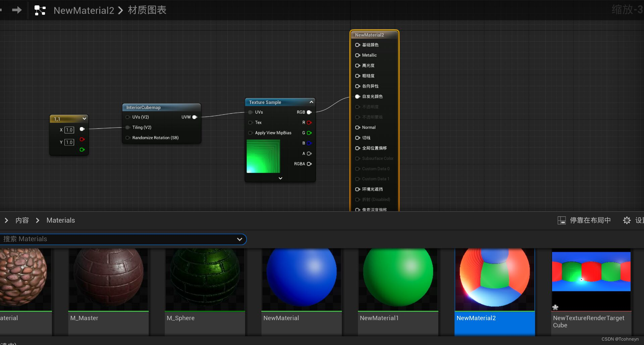Viewport: 644px width, 345px height.
Task: Click the Y value field in constant node
Action: [69, 142]
